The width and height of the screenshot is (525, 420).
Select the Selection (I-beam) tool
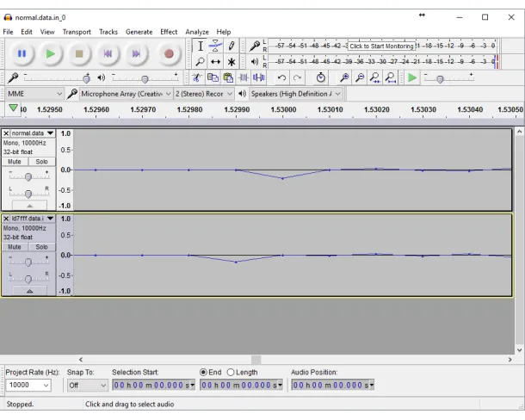point(201,46)
